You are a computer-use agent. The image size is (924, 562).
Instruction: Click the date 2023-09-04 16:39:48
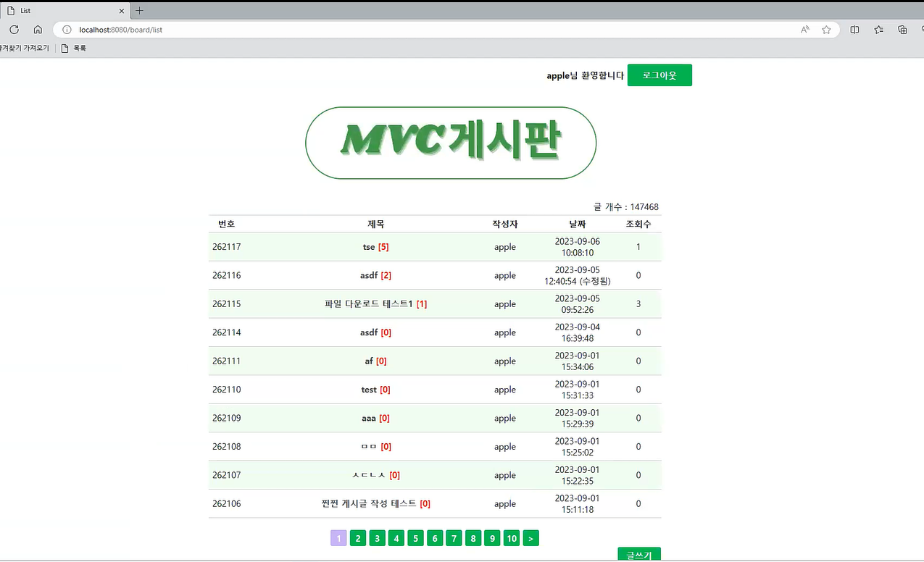point(578,332)
